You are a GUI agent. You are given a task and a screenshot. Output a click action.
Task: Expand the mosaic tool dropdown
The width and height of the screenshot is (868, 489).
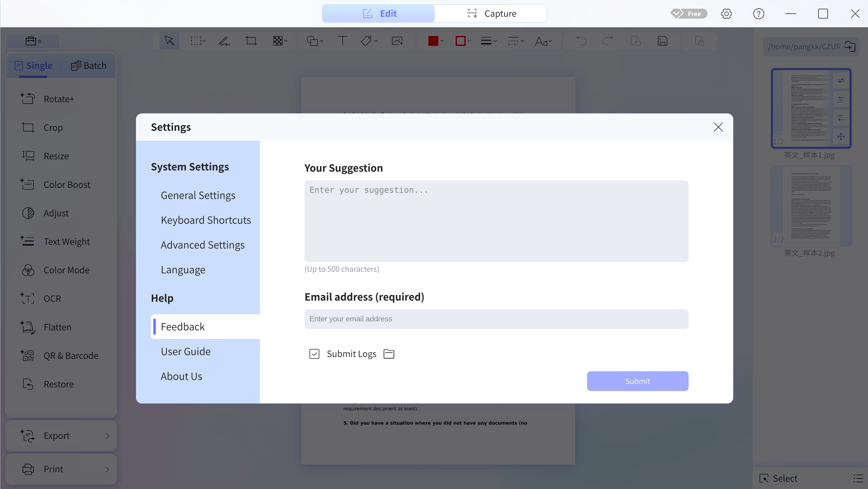[x=286, y=41]
